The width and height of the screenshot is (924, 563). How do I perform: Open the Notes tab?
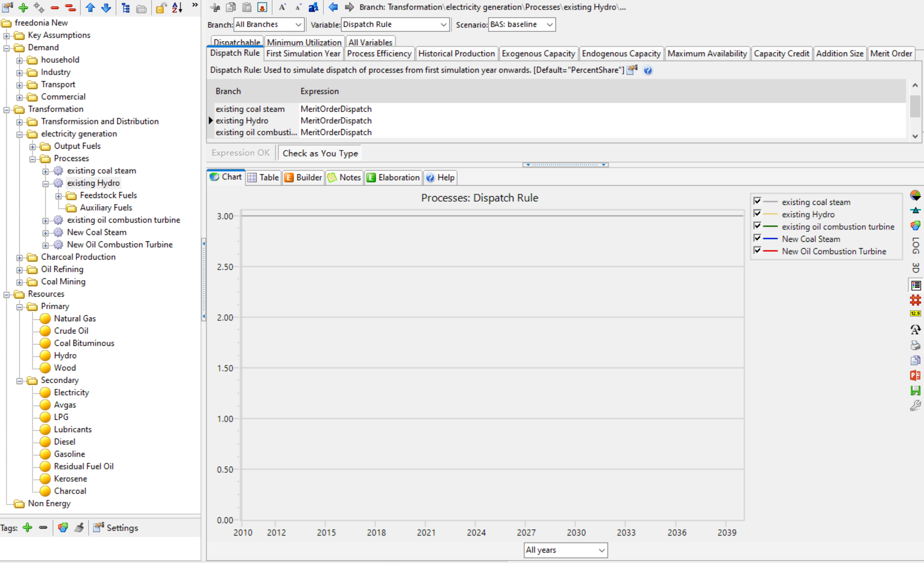[x=344, y=177]
